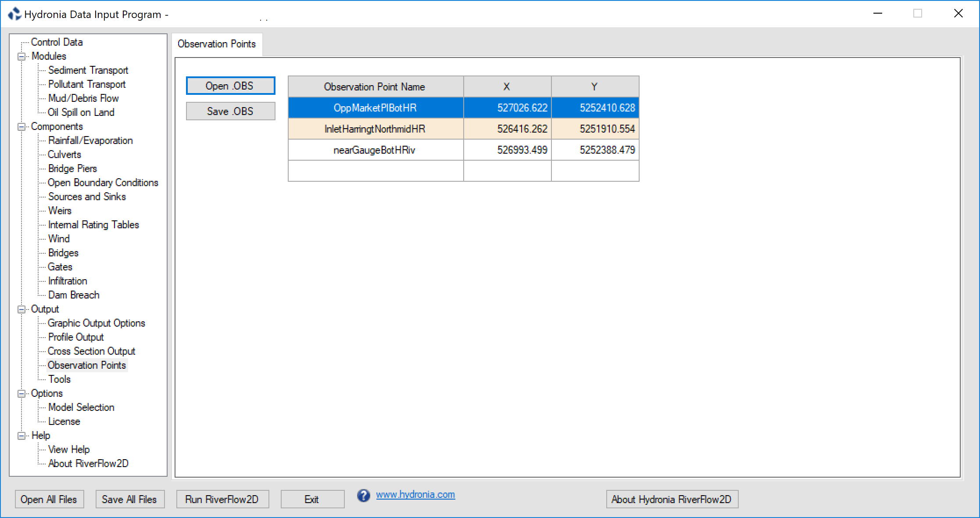Click the Exit button
The height and width of the screenshot is (518, 980).
click(x=312, y=499)
